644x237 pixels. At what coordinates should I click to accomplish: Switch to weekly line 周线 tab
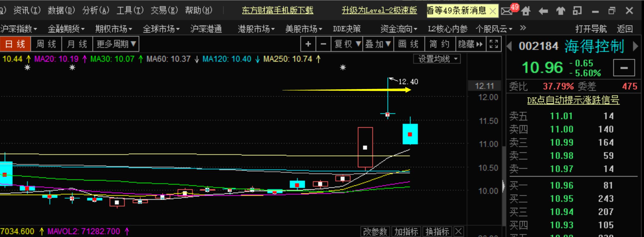click(x=46, y=44)
